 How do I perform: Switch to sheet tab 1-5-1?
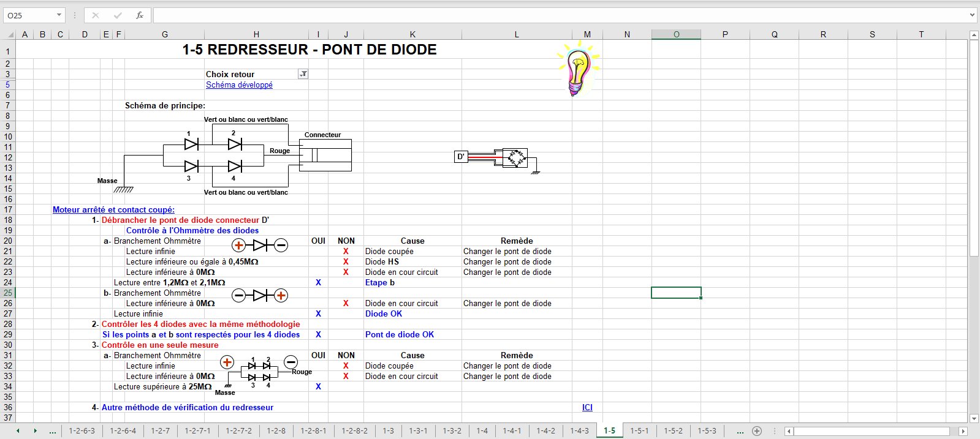coord(640,431)
